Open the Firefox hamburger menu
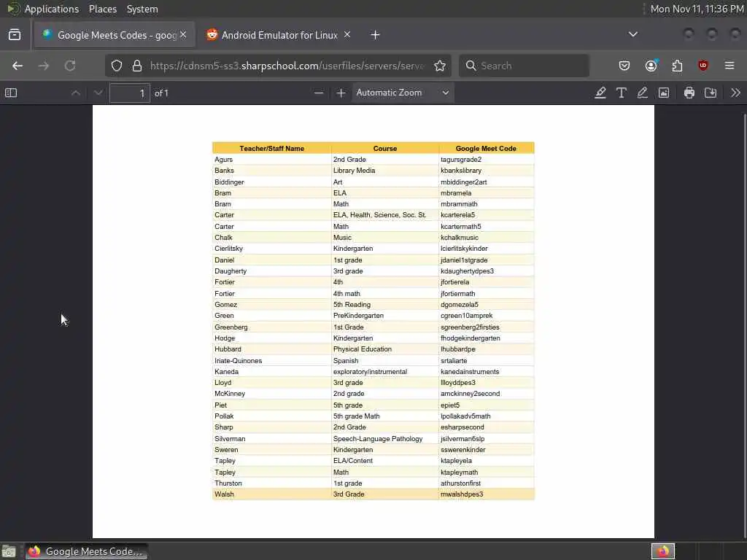This screenshot has height=560, width=747. [x=729, y=66]
